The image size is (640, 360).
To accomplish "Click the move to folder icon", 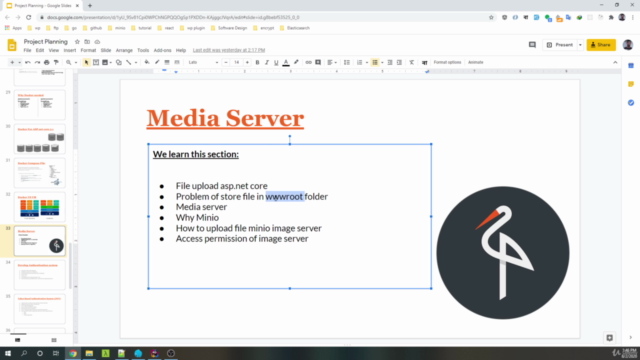I will tap(87, 42).
